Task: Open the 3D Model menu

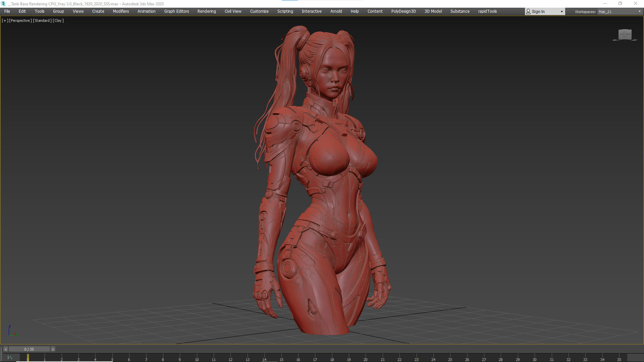Action: pyautogui.click(x=433, y=11)
